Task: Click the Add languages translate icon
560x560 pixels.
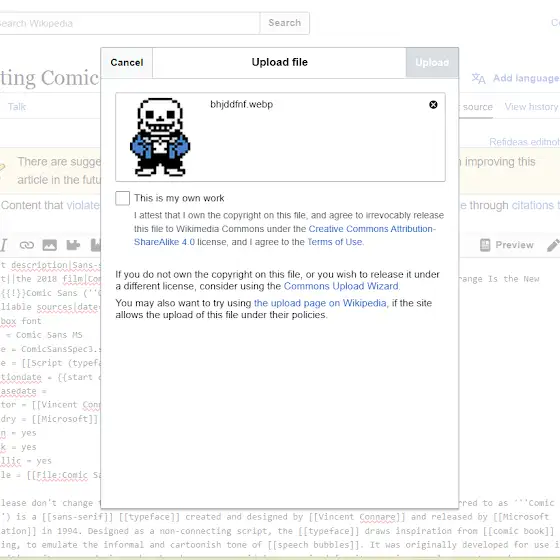Action: click(478, 78)
